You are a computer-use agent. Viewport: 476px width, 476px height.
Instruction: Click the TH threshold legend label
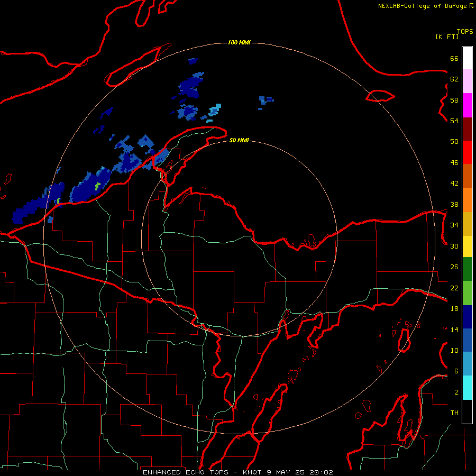[x=454, y=413]
